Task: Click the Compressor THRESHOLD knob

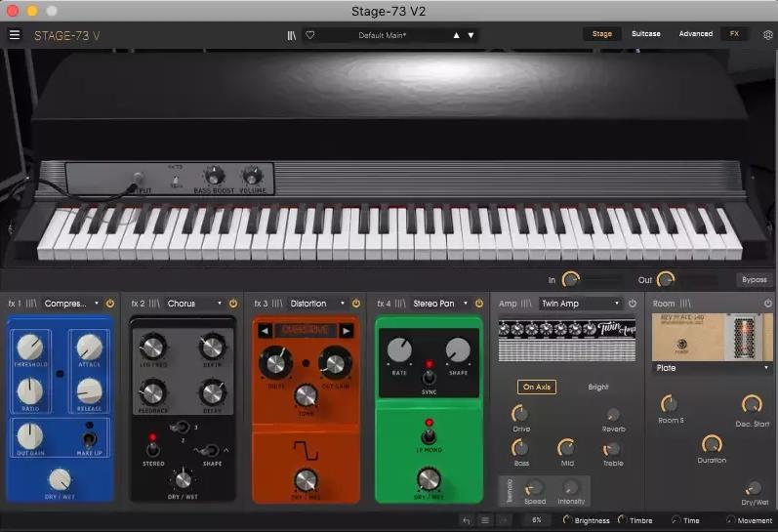Action: 30,347
